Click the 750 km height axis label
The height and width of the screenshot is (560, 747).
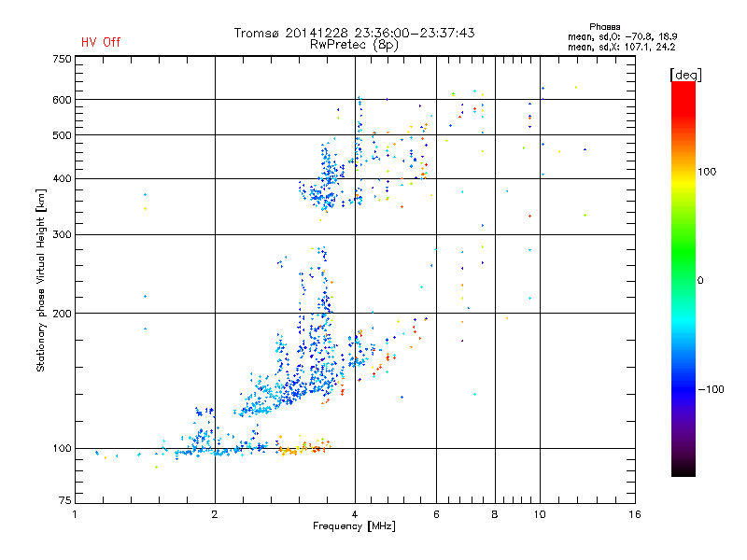(x=62, y=59)
